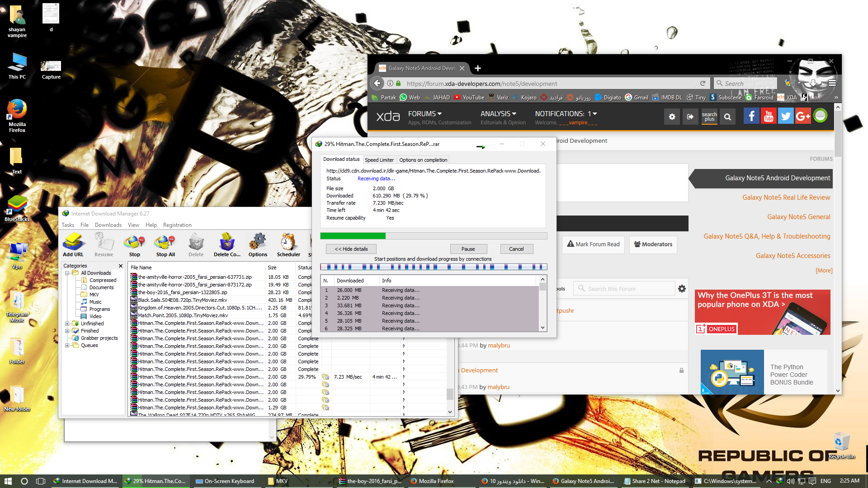Click XDA settings gear in header
868x488 pixels.
pos(672,117)
